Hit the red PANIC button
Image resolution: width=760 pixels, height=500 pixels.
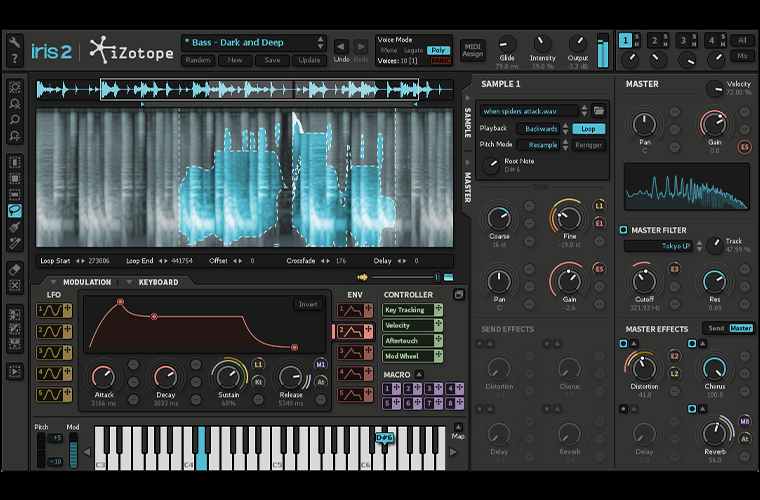coord(441,61)
